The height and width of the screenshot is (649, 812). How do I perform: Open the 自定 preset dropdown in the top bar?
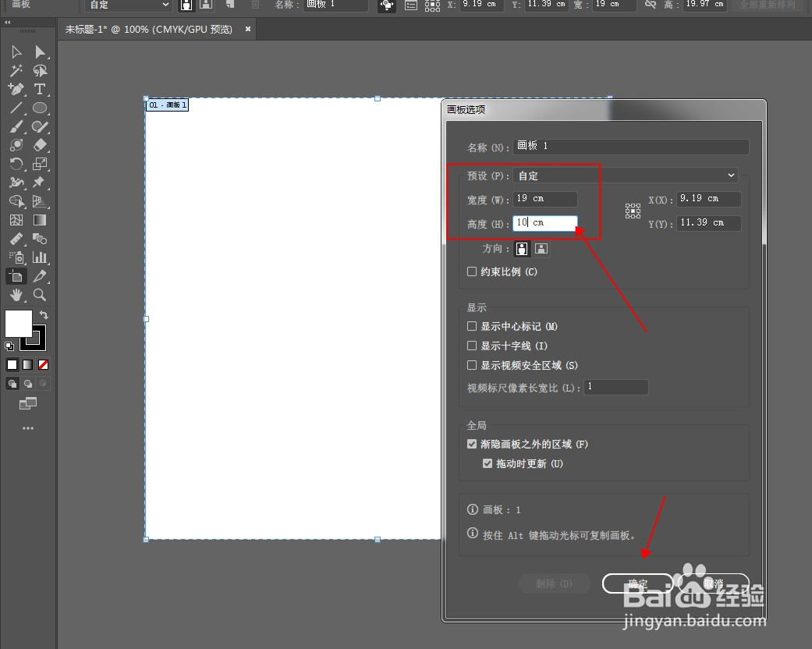click(x=127, y=5)
